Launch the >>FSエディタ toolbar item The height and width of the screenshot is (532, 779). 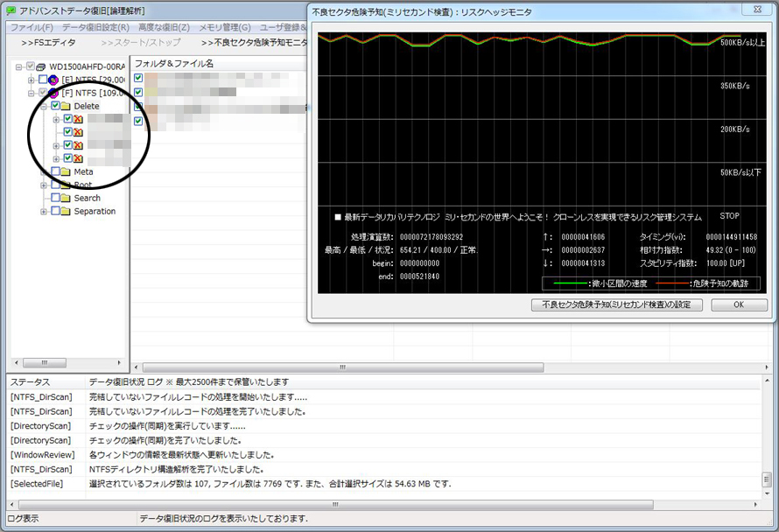pos(49,43)
